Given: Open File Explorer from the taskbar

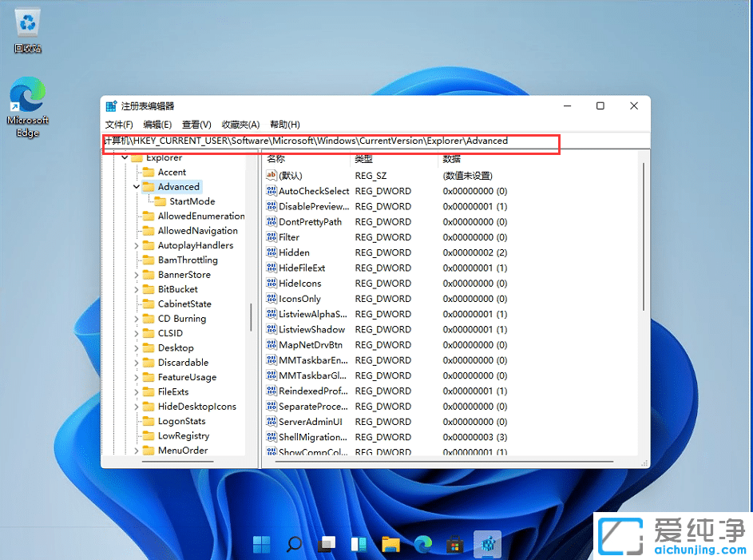Looking at the screenshot, I should coord(390,544).
